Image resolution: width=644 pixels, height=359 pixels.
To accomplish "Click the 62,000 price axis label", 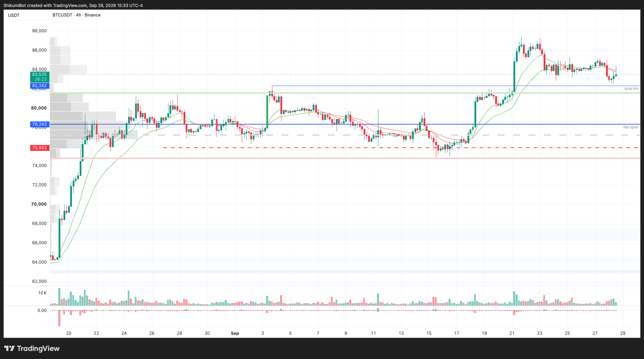I will [x=39, y=281].
